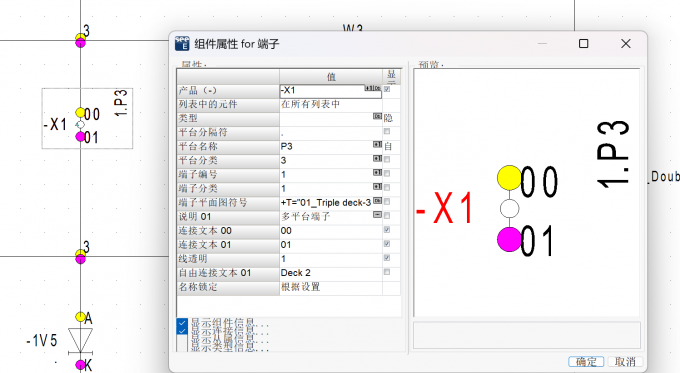Toggle display checkbox for the 说明 01 row
Viewport: 680px width, 373px height.
pyautogui.click(x=387, y=216)
